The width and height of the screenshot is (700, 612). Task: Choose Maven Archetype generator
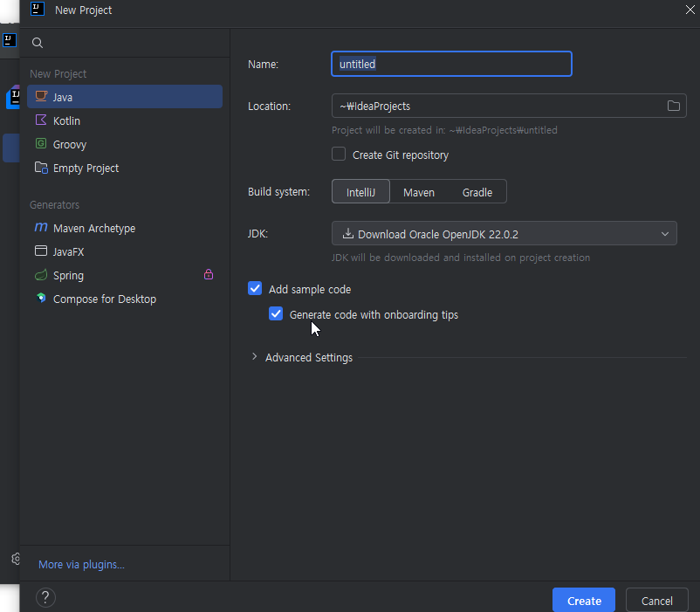(125, 228)
